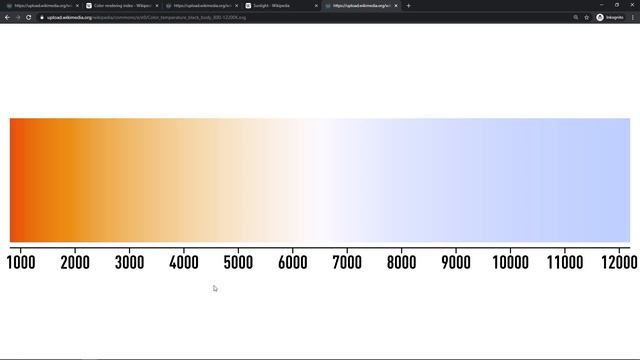Open a new tab with the plus button

(x=408, y=6)
